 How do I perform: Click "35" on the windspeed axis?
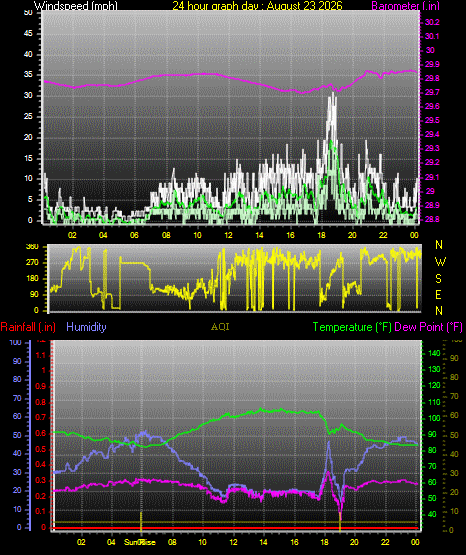[28, 75]
